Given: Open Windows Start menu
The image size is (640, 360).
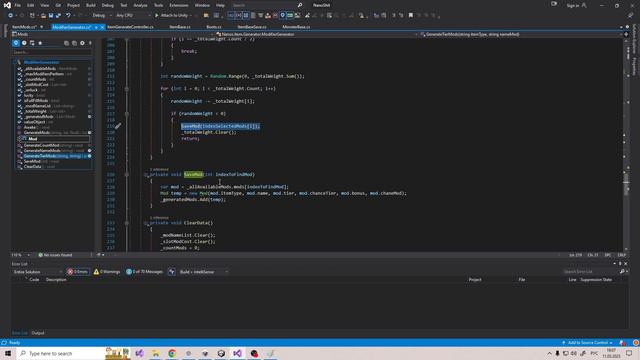Looking at the screenshot, I should [8, 353].
